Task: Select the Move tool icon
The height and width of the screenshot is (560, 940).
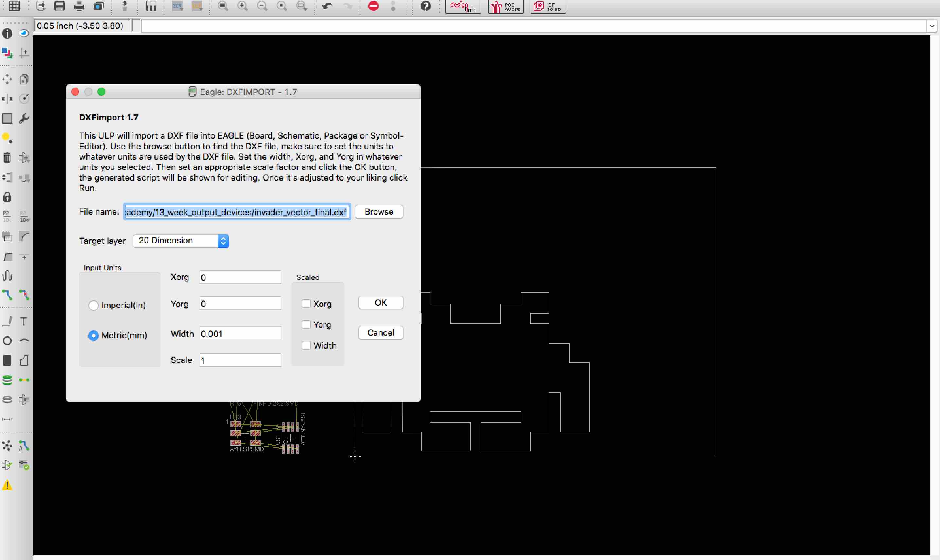Action: [x=7, y=79]
